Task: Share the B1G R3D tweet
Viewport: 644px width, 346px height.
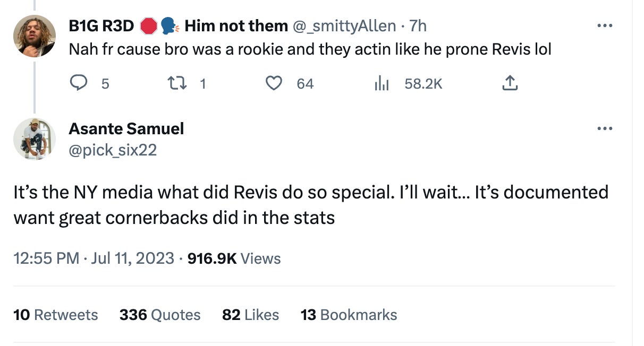Action: point(509,83)
